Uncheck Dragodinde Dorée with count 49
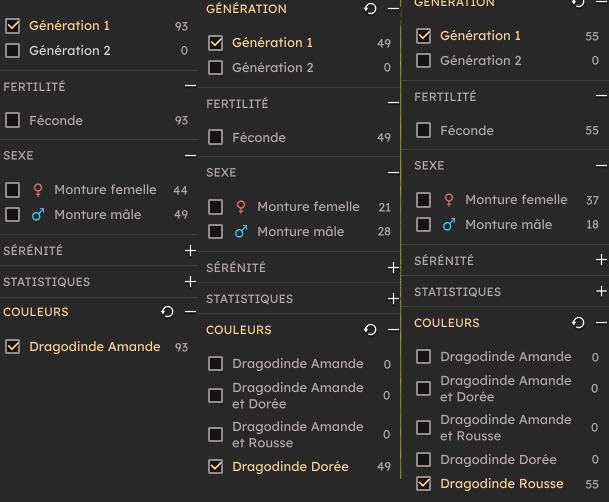The height and width of the screenshot is (502, 609). tap(216, 466)
